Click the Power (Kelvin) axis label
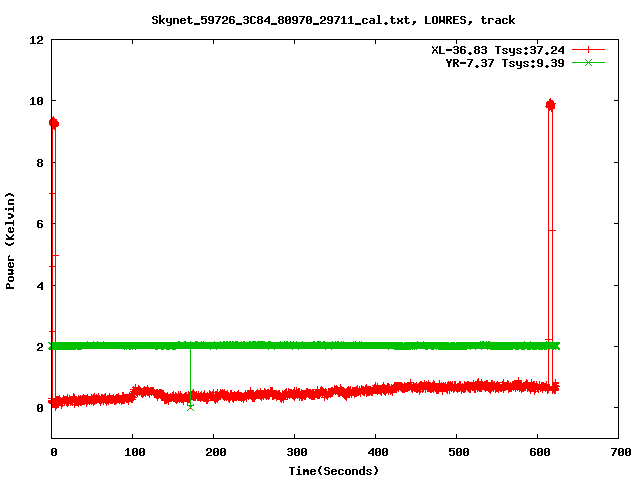 10,241
